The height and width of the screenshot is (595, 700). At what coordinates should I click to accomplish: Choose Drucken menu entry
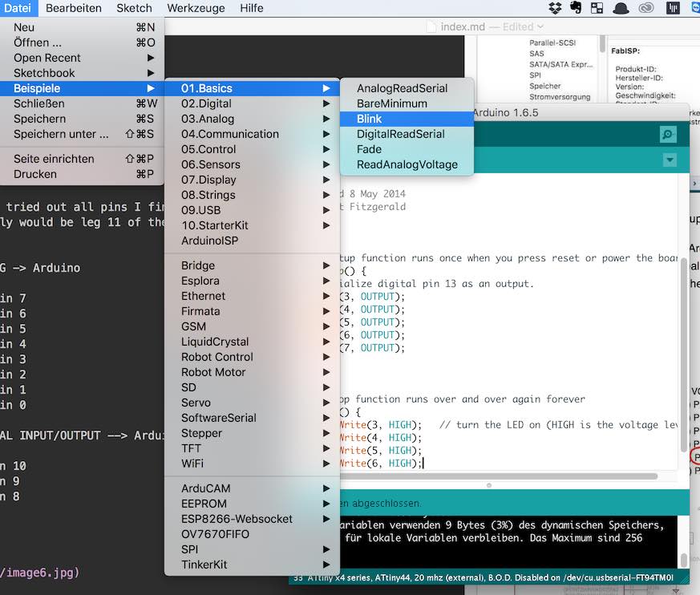[x=82, y=174]
